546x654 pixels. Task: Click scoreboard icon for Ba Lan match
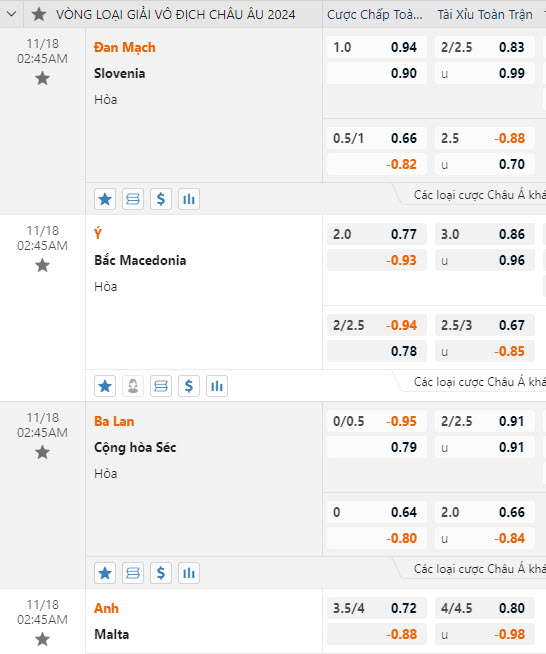pyautogui.click(x=133, y=573)
